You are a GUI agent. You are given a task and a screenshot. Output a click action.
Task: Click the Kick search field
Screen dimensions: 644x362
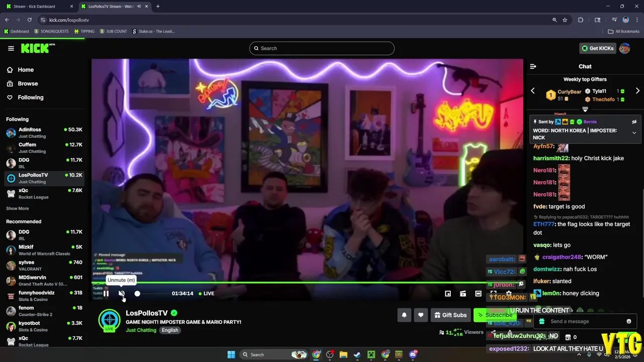pos(322,48)
